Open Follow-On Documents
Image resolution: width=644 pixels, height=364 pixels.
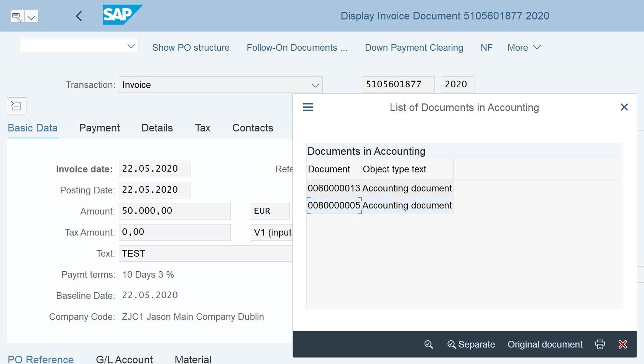click(x=297, y=48)
